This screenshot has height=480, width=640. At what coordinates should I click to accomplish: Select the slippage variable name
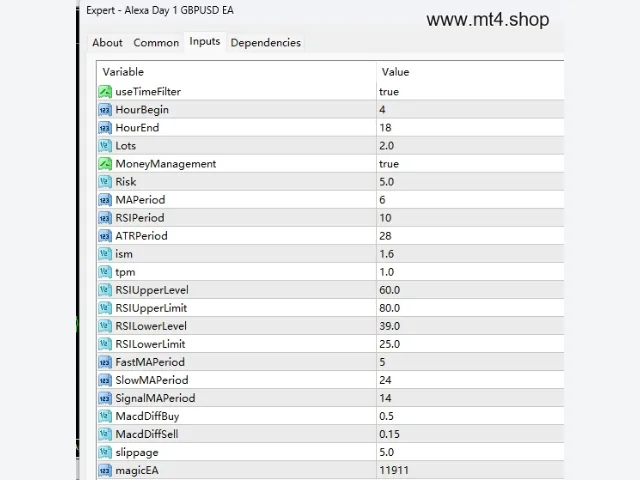pyautogui.click(x=137, y=453)
